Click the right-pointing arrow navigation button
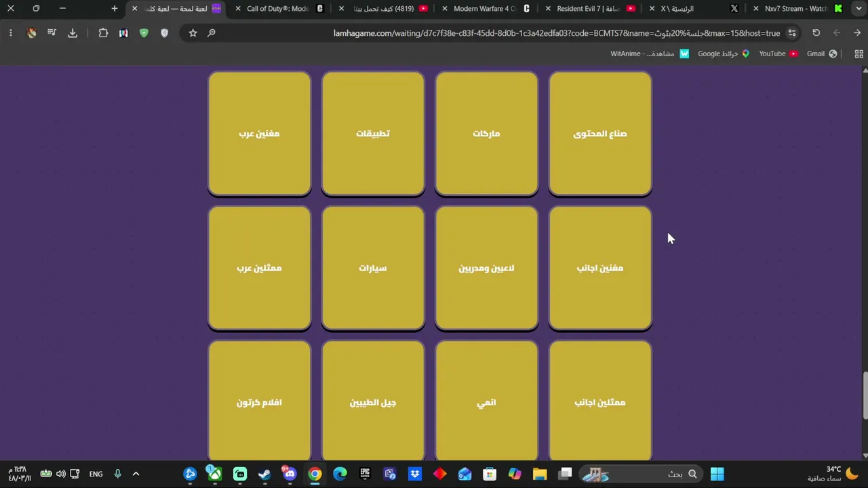This screenshot has height=488, width=868. click(x=857, y=33)
